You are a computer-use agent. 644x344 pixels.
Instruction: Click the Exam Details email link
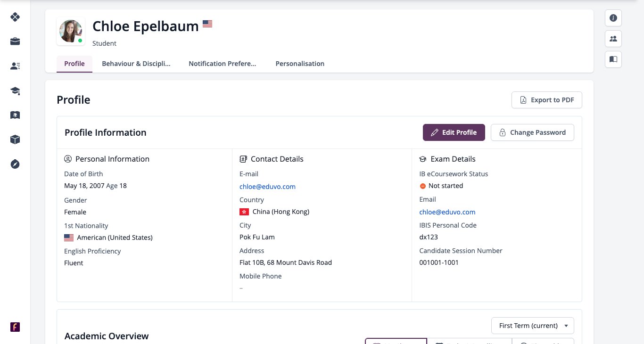[447, 212]
